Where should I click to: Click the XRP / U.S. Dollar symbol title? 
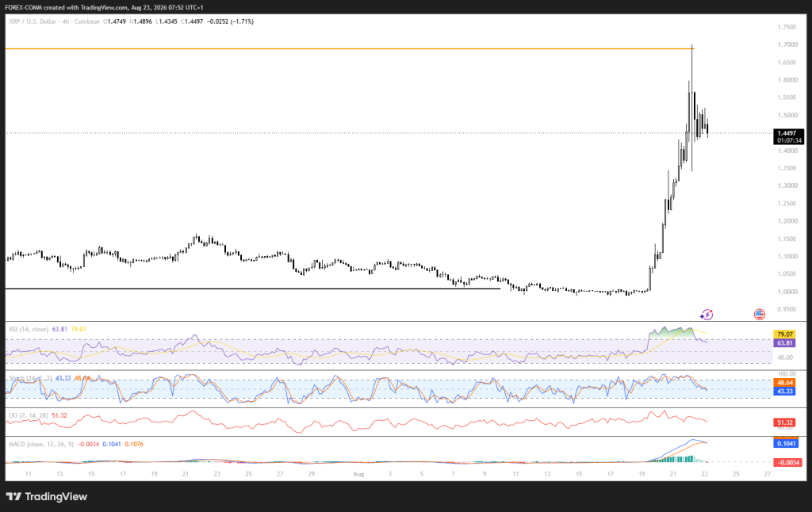click(x=32, y=21)
